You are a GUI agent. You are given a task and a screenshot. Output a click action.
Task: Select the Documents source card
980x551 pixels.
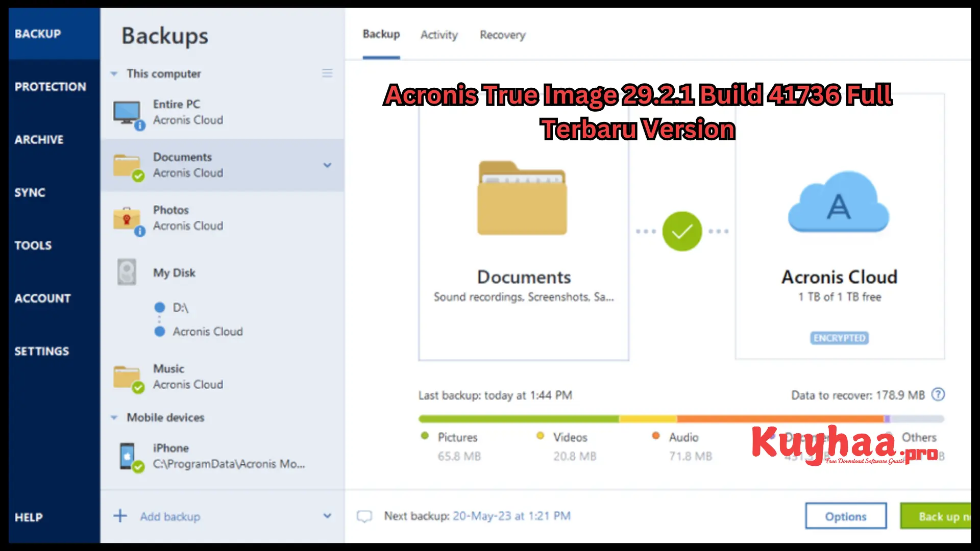tap(524, 227)
